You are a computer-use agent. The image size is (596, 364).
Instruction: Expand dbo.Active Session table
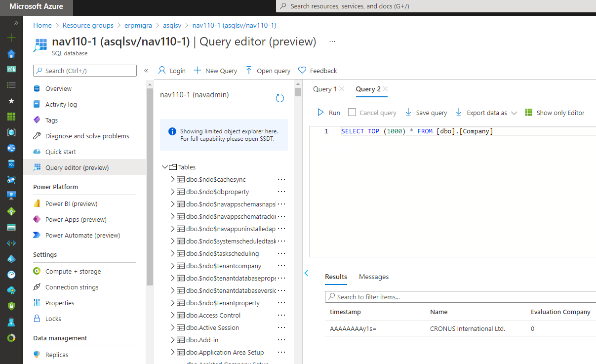click(173, 327)
